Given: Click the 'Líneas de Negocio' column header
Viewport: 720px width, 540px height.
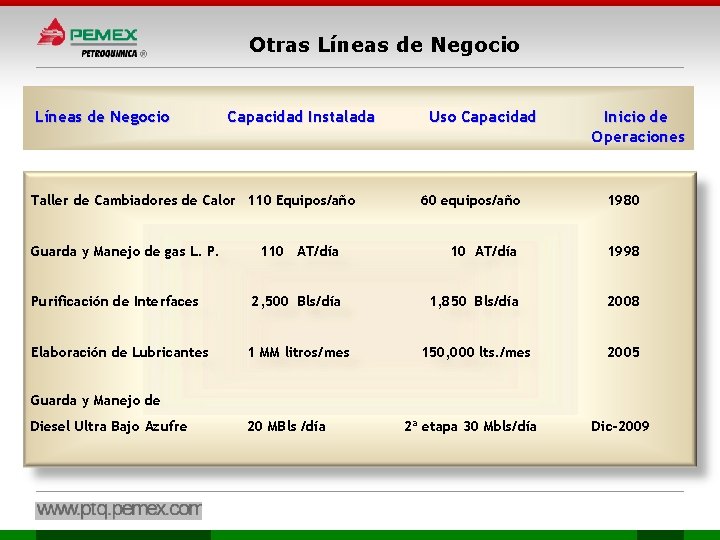Looking at the screenshot, I should pos(102,117).
